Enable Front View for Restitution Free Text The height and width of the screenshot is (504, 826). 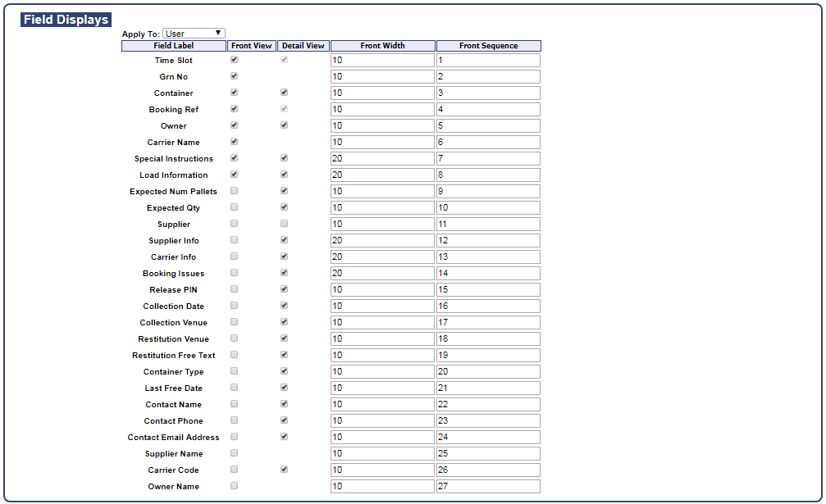[234, 354]
